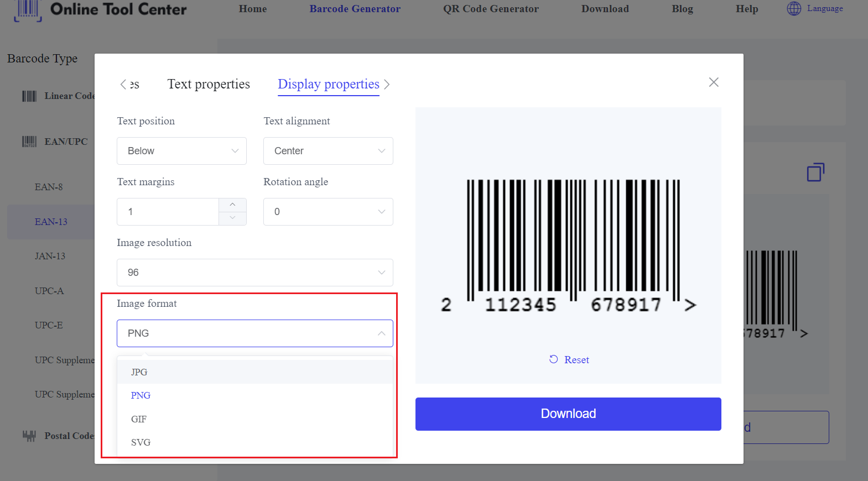
Task: Switch to the Display properties tab
Action: pos(329,84)
